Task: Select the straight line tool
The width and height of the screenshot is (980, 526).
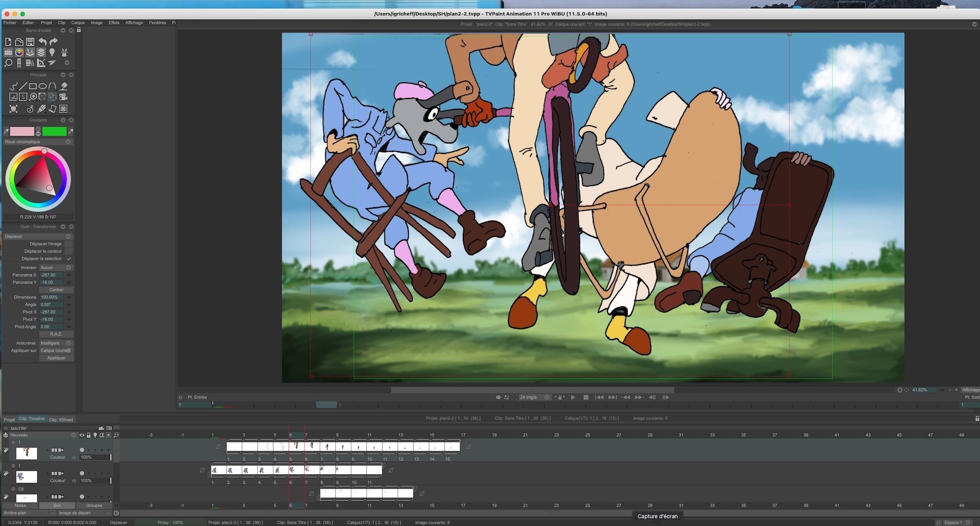Action: point(23,86)
